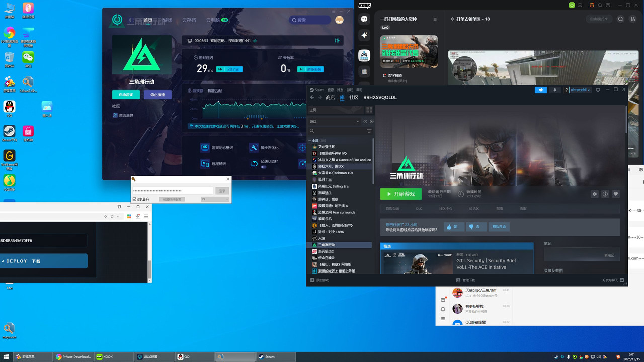This screenshot has width=644, height=362.
Task: Click green 开始游戏 play button in Steam
Action: click(400, 194)
